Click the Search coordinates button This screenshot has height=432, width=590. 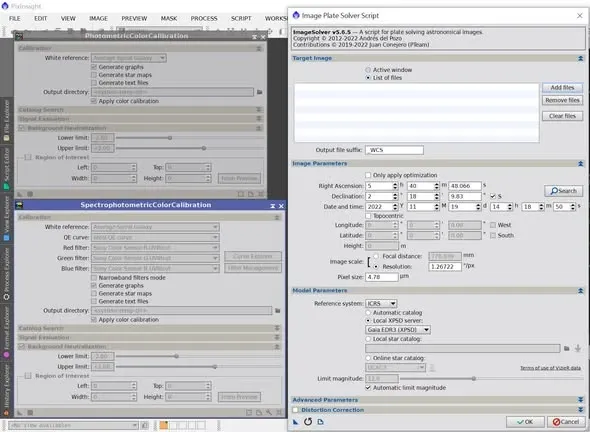(563, 191)
